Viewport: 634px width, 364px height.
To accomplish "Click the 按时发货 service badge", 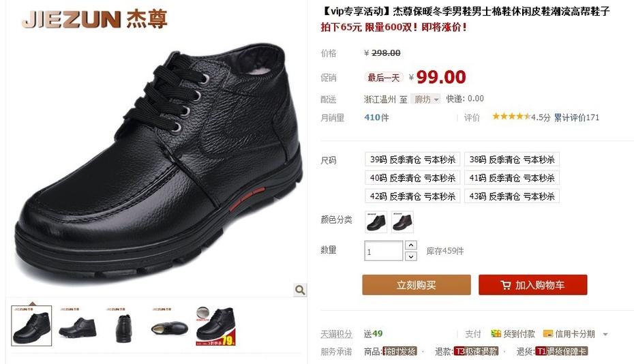I will pos(399,352).
